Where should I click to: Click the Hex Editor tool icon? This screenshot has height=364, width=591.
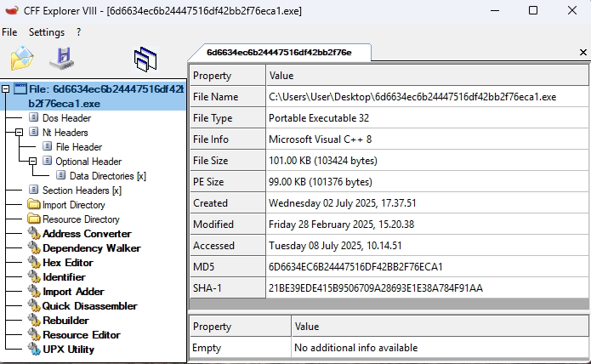(x=34, y=262)
